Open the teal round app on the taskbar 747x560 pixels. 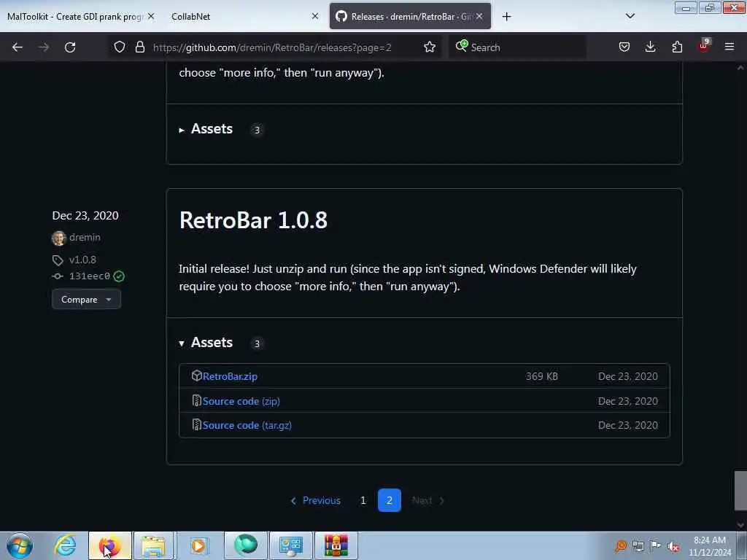246,545
